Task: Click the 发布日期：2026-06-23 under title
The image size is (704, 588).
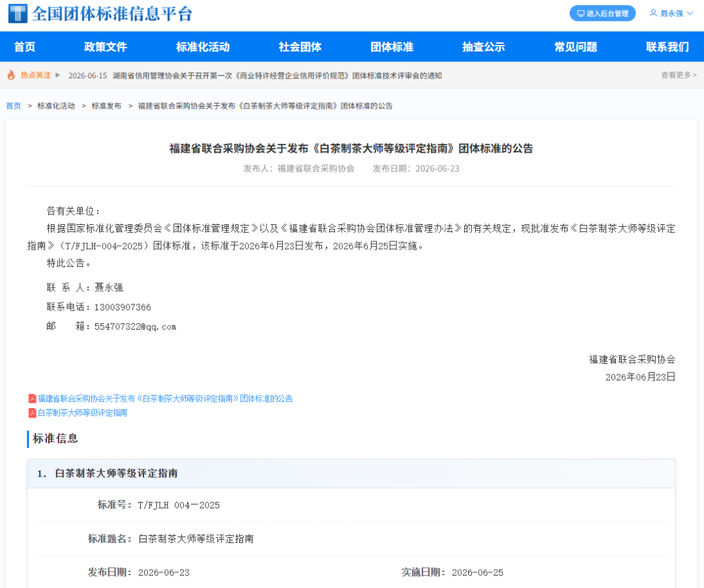Action: tap(416, 168)
